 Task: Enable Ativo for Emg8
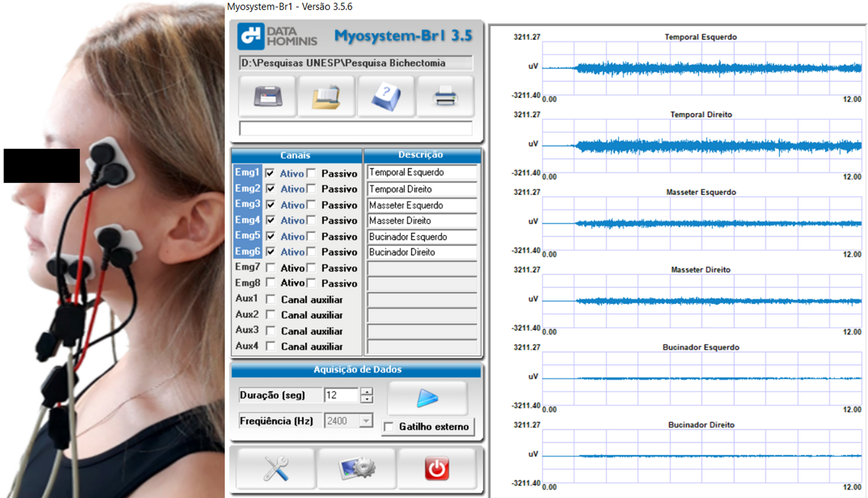click(270, 283)
